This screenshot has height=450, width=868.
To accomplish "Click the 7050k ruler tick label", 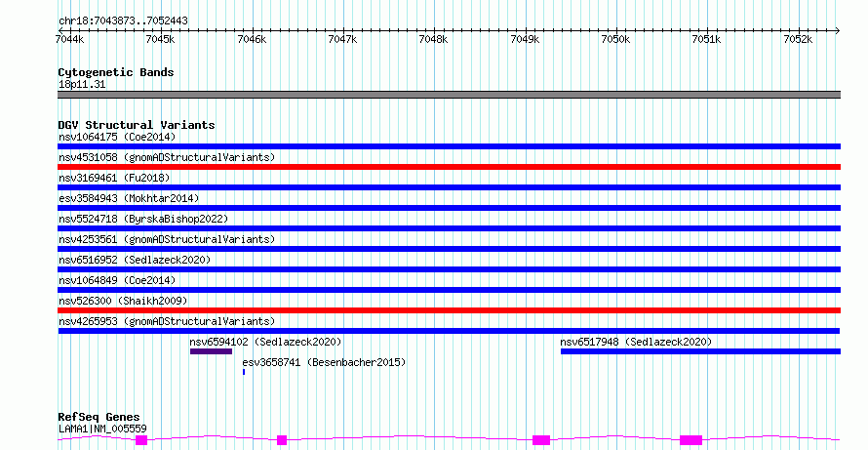I will tap(615, 39).
